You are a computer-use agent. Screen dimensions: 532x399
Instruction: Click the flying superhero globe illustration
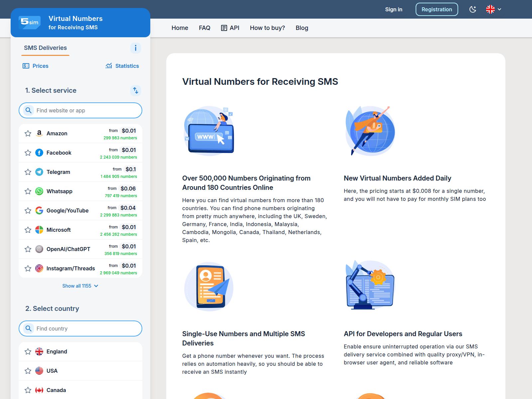coord(370,131)
